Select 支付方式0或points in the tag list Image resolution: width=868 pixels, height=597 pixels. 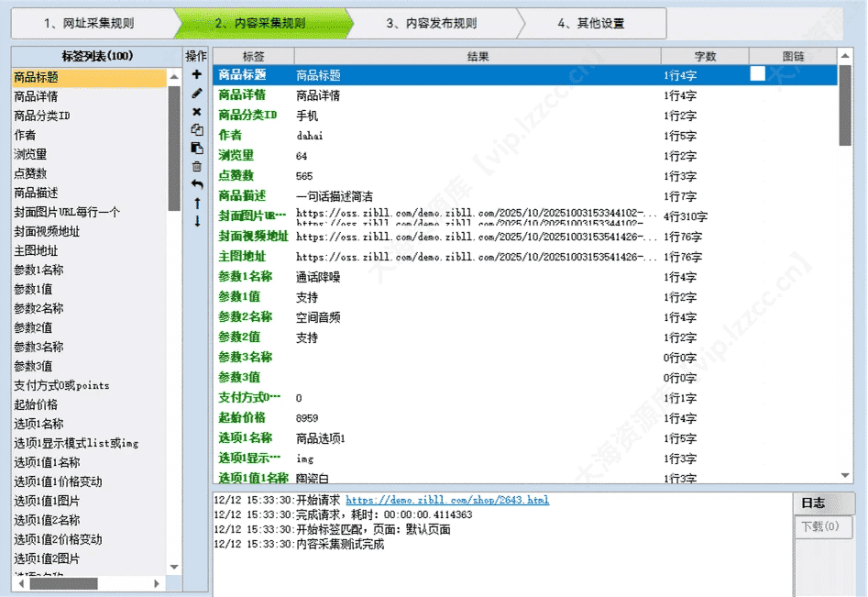tap(89, 385)
